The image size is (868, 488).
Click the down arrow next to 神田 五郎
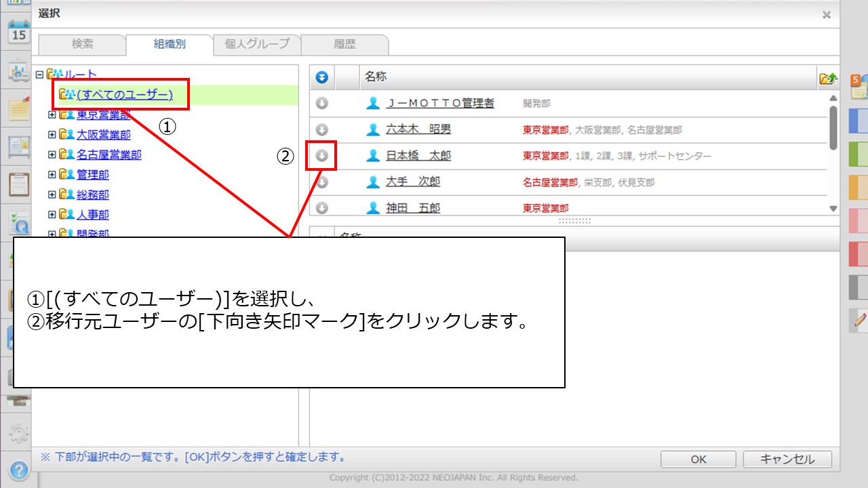pyautogui.click(x=322, y=207)
